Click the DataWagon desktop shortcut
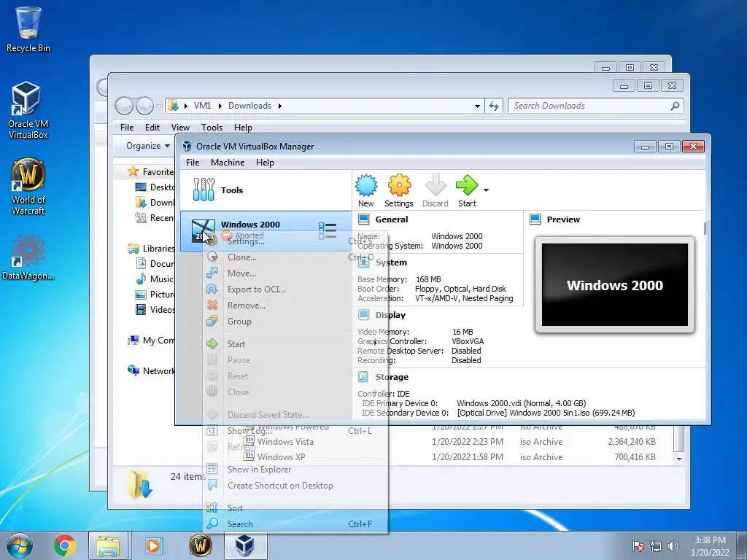Screen dimensions: 747x560 (x=28, y=257)
